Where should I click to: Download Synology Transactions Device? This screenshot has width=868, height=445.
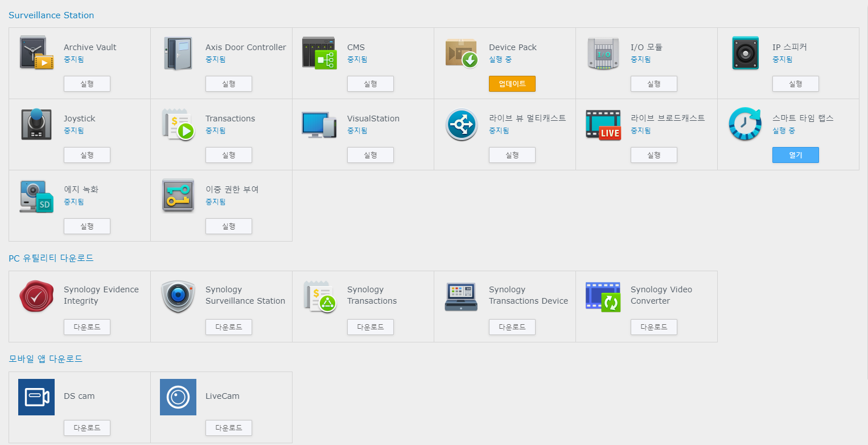point(512,327)
